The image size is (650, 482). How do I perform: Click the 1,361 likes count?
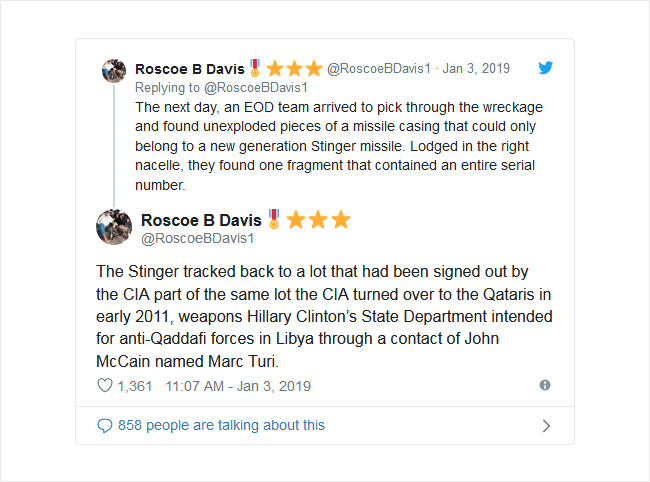[x=135, y=386]
